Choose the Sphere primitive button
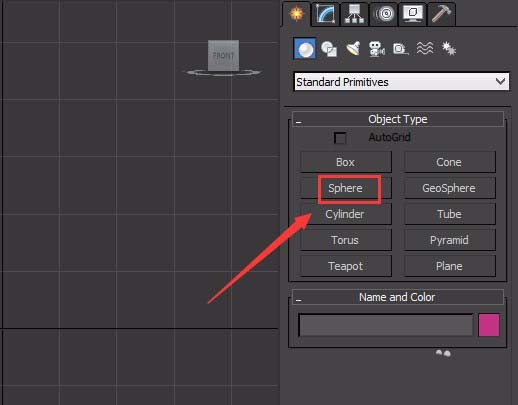Screen dimensions: 518x405 click(346, 188)
